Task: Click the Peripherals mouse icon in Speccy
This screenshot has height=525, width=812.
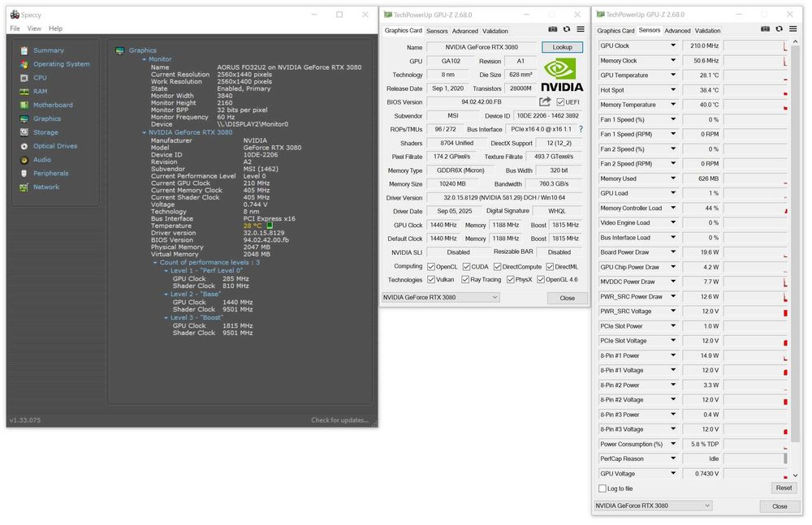Action: (x=24, y=174)
